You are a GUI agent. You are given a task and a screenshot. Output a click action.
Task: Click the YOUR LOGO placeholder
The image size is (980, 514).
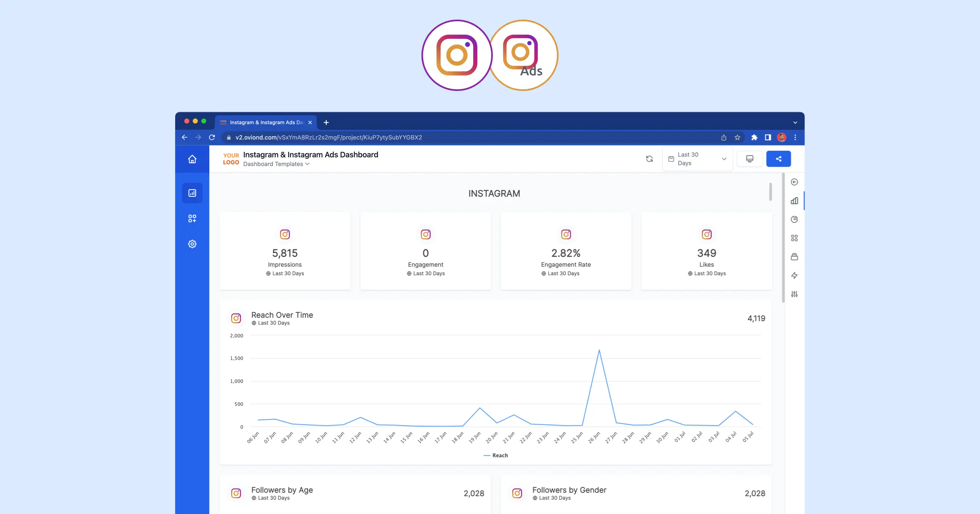[x=231, y=159]
